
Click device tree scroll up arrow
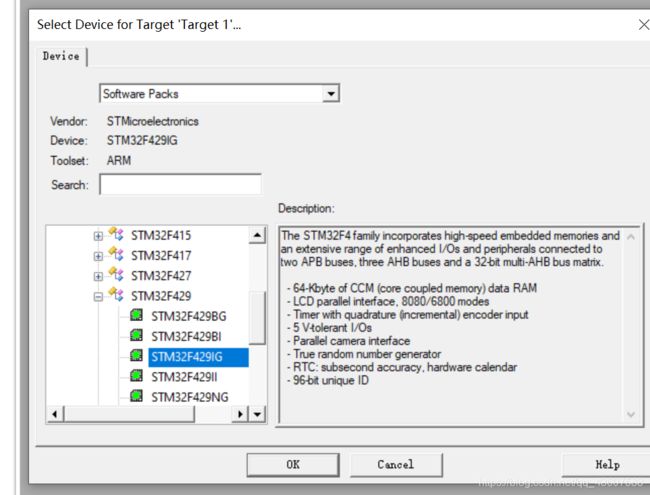[x=257, y=235]
